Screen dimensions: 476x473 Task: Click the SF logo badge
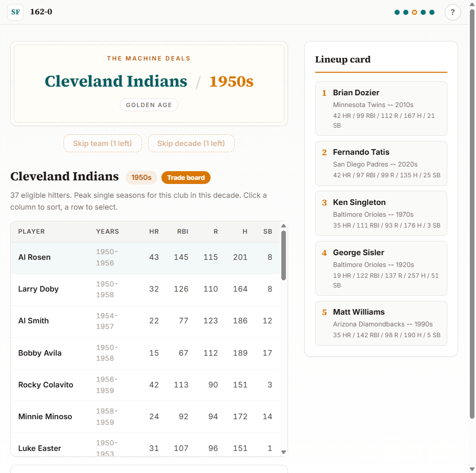pos(15,12)
